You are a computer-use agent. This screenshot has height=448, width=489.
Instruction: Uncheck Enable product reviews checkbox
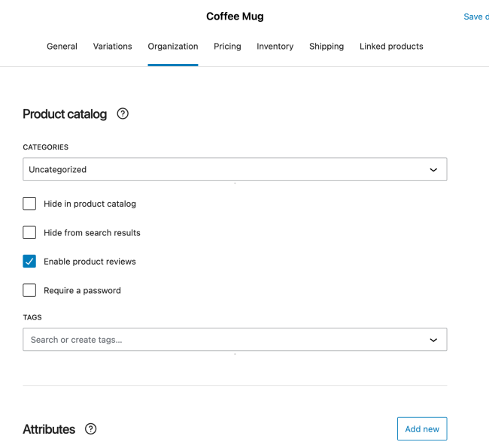coord(29,262)
